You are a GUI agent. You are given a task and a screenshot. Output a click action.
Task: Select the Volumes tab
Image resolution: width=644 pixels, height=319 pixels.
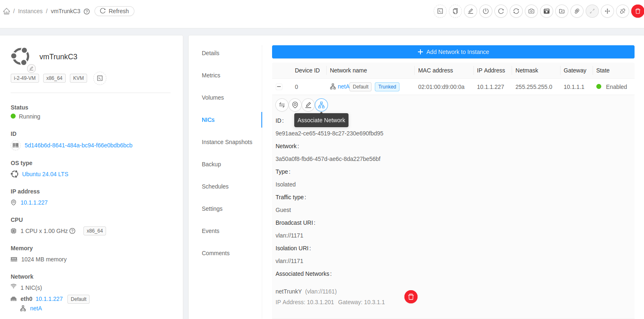point(213,98)
